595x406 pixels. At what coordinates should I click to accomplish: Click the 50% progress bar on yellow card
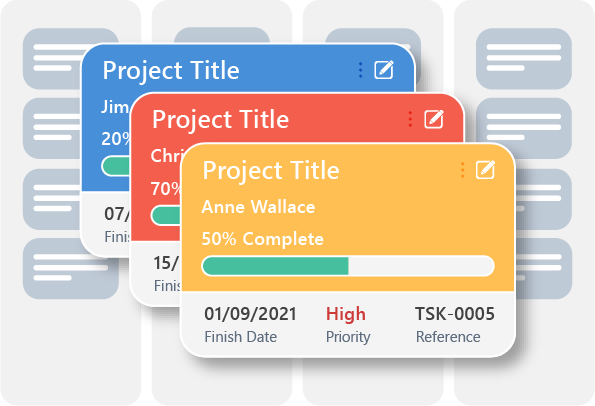coord(348,266)
